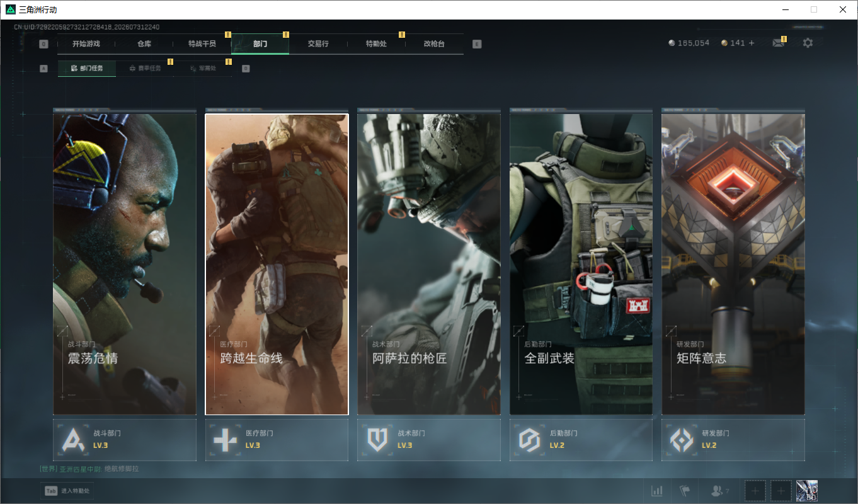
Task: Click the Q key hint icon
Action: [x=43, y=44]
